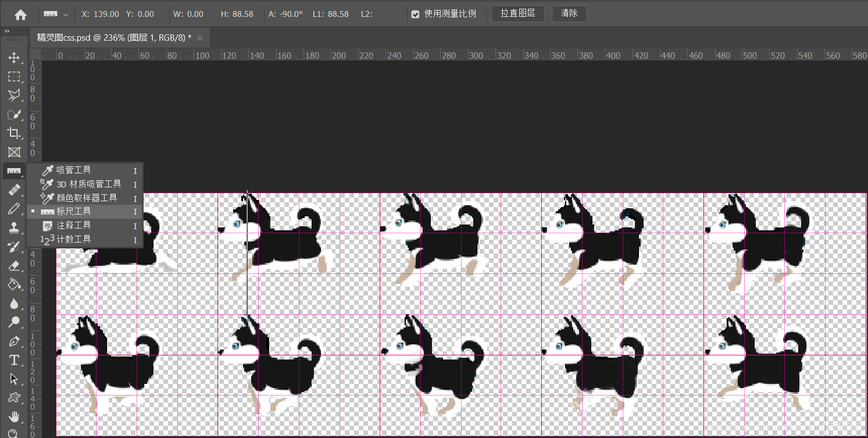The width and height of the screenshot is (868, 438).
Task: Click the L1: 88.58 length readout
Action: [x=331, y=14]
